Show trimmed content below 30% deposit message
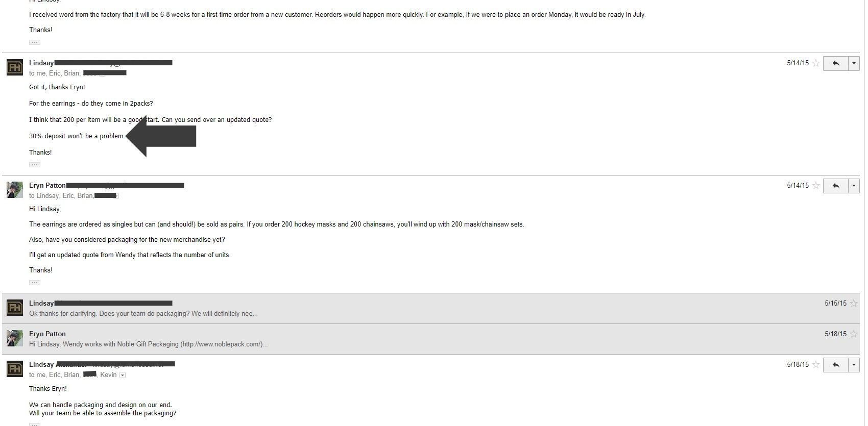This screenshot has height=426, width=868. tap(35, 165)
